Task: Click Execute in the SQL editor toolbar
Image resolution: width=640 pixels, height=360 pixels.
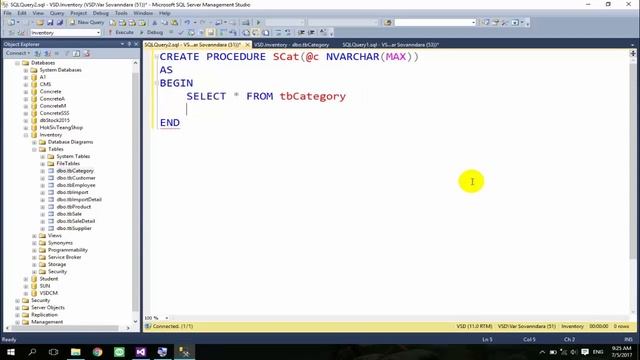Action: 121,32
